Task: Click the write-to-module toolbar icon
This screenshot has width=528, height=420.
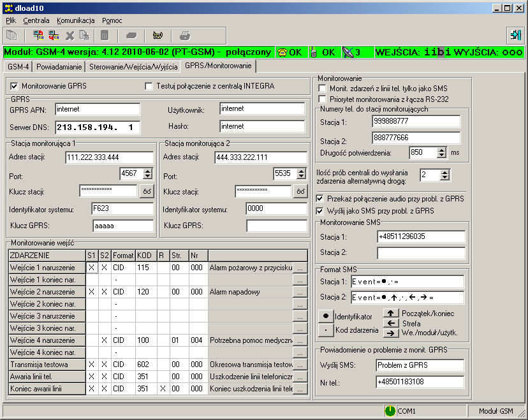Action: pos(54,35)
